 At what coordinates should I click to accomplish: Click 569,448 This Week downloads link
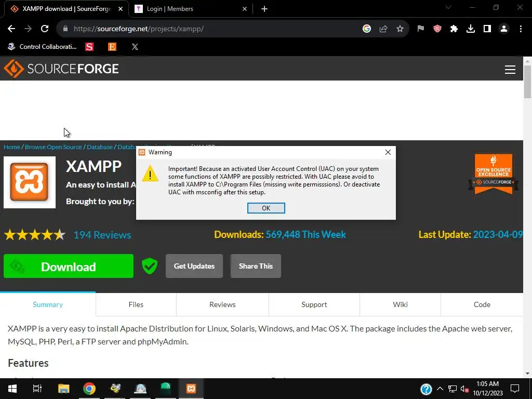pyautogui.click(x=305, y=234)
